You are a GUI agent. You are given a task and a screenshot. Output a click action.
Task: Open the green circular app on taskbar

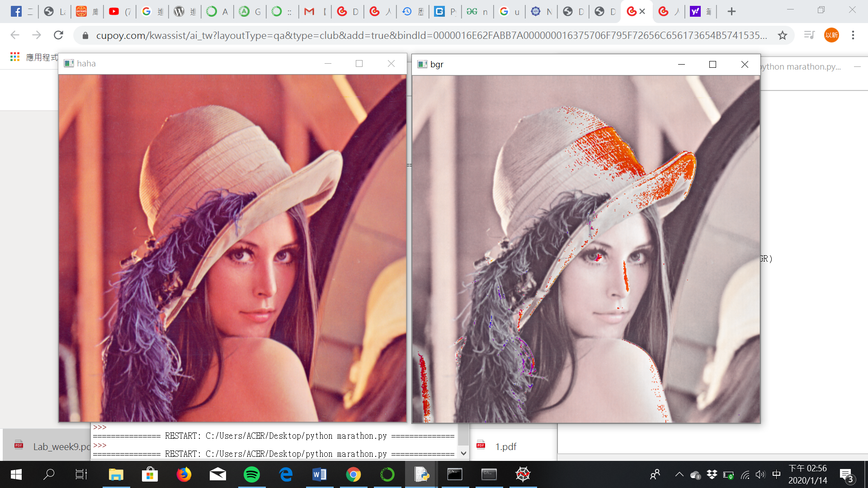click(387, 474)
